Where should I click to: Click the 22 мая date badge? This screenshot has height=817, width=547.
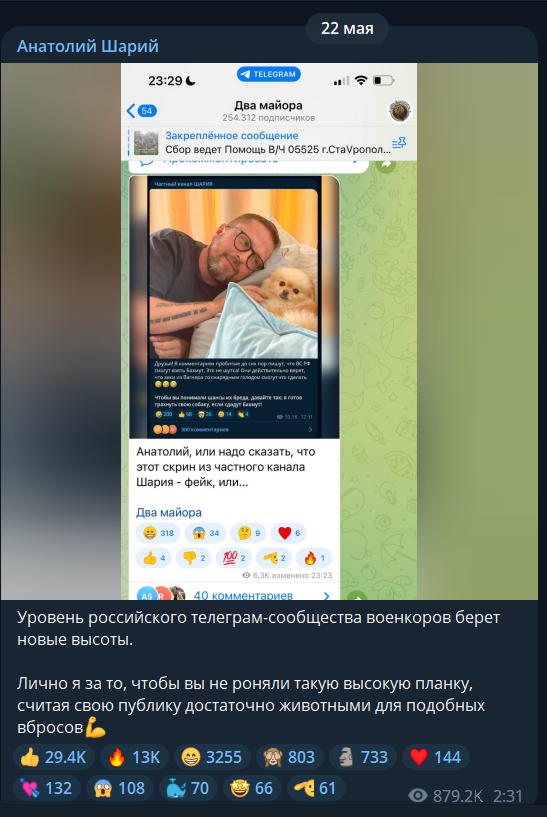point(347,28)
